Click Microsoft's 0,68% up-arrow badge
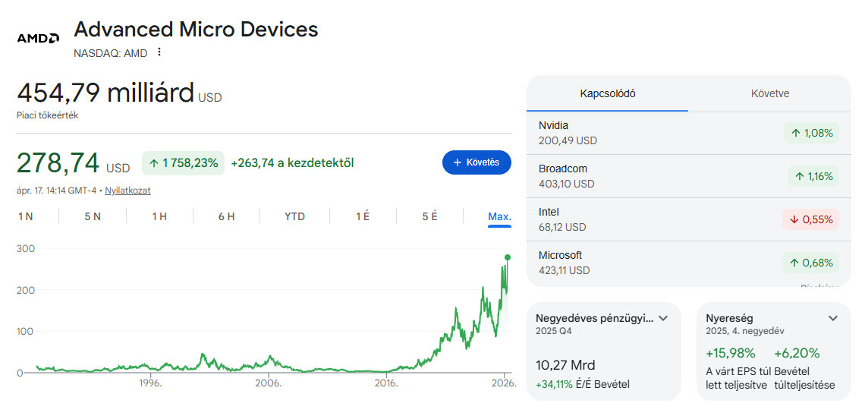Image resolution: width=868 pixels, height=416 pixels. (x=810, y=263)
